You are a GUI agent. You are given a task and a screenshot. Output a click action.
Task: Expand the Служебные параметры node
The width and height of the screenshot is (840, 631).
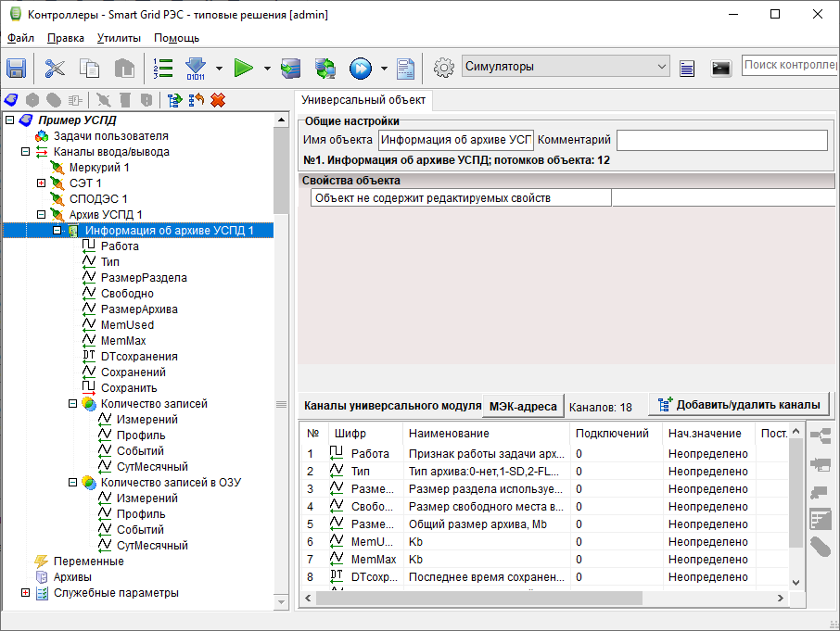point(25,593)
